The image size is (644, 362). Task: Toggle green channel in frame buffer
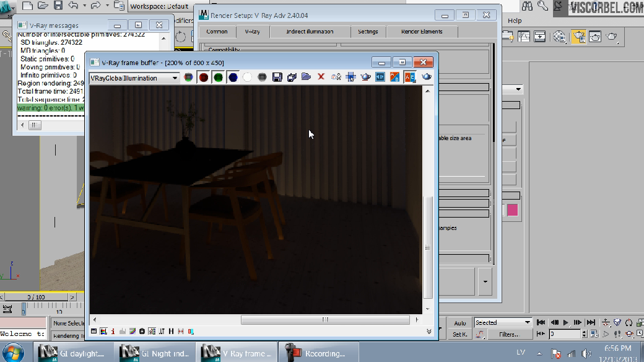pos(218,77)
